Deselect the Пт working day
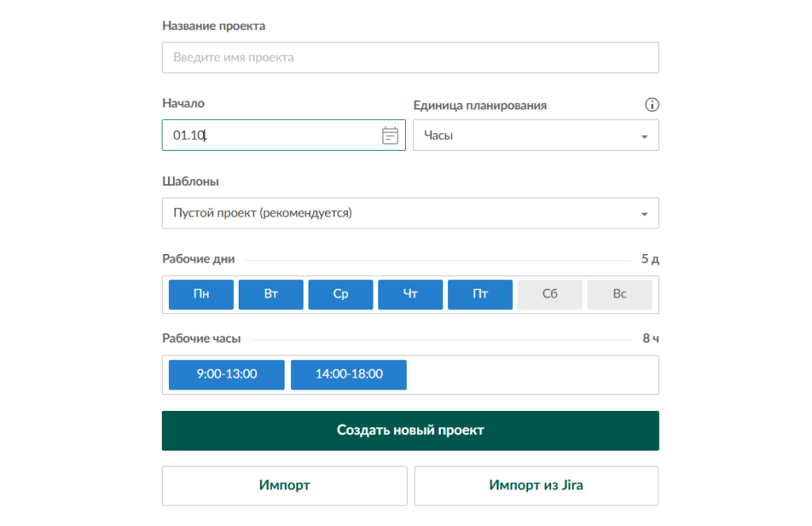 pos(480,294)
